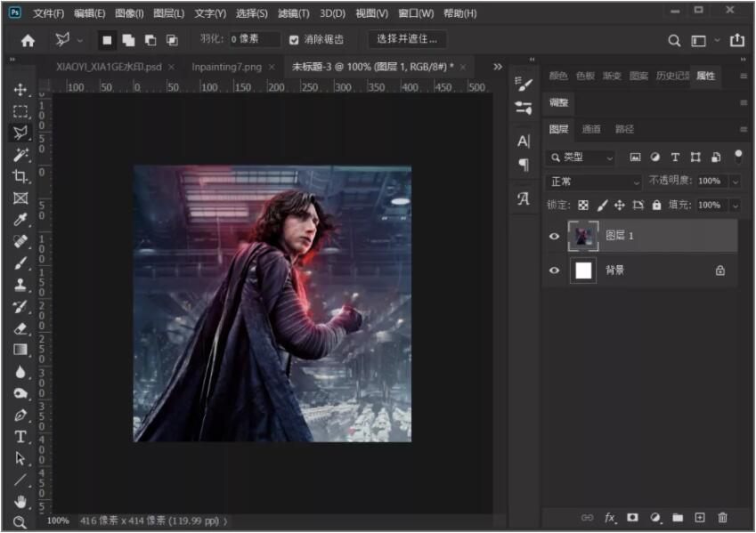Screen dimensions: 756x533
Task: Select the Hand tool
Action: tap(20, 502)
